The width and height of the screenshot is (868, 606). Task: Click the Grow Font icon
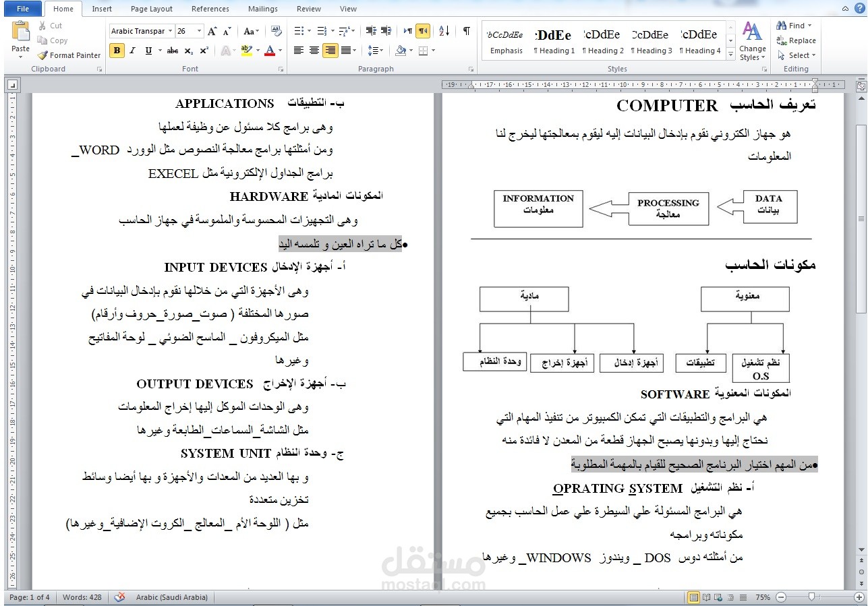tap(212, 31)
